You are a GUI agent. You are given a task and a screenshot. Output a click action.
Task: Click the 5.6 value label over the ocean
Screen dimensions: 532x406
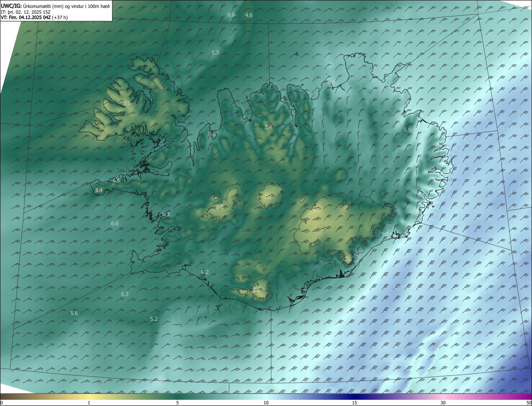point(74,313)
